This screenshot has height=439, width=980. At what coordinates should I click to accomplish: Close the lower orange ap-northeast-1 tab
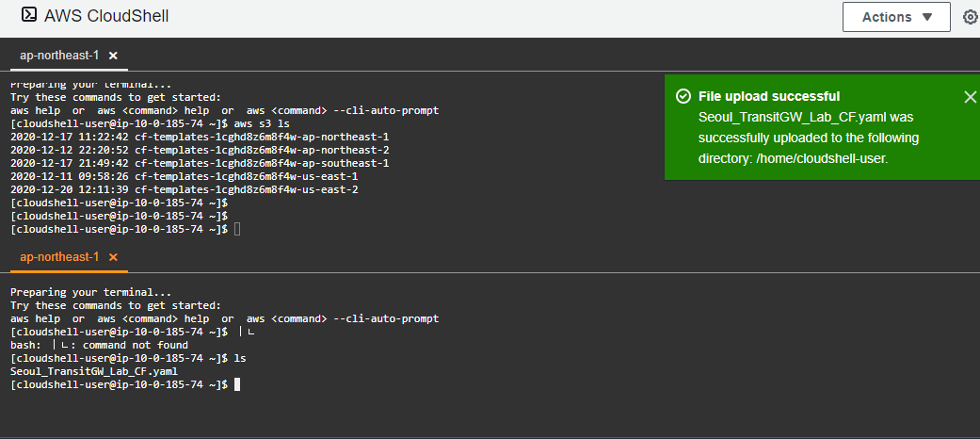[x=113, y=257]
